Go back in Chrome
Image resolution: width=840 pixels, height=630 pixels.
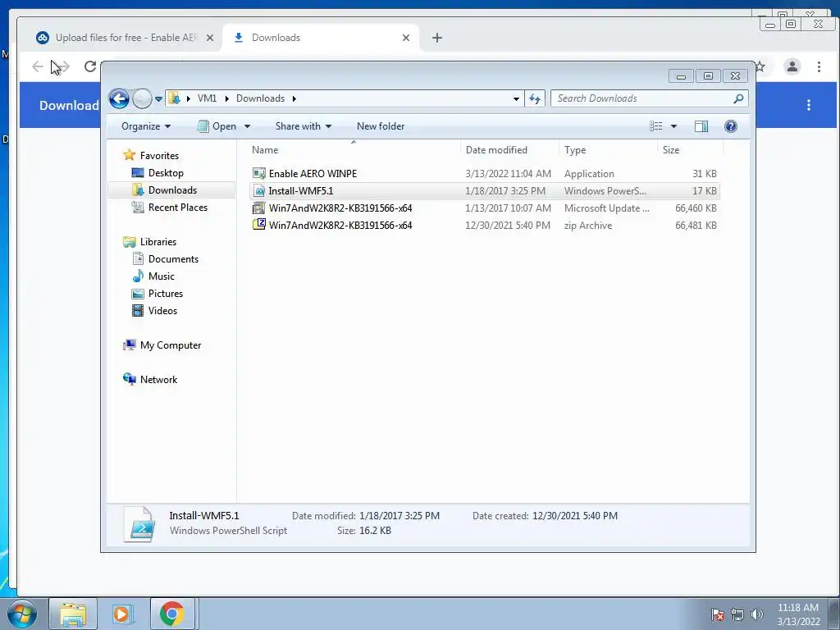pyautogui.click(x=38, y=66)
